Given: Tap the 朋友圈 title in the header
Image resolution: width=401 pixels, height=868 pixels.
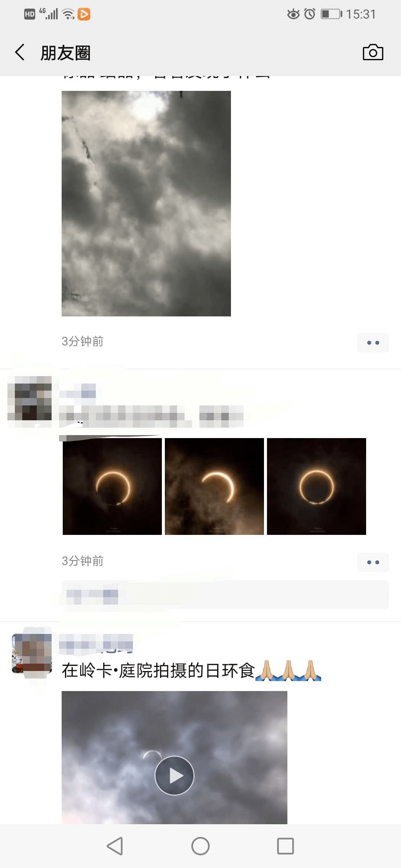Looking at the screenshot, I should pos(66,53).
